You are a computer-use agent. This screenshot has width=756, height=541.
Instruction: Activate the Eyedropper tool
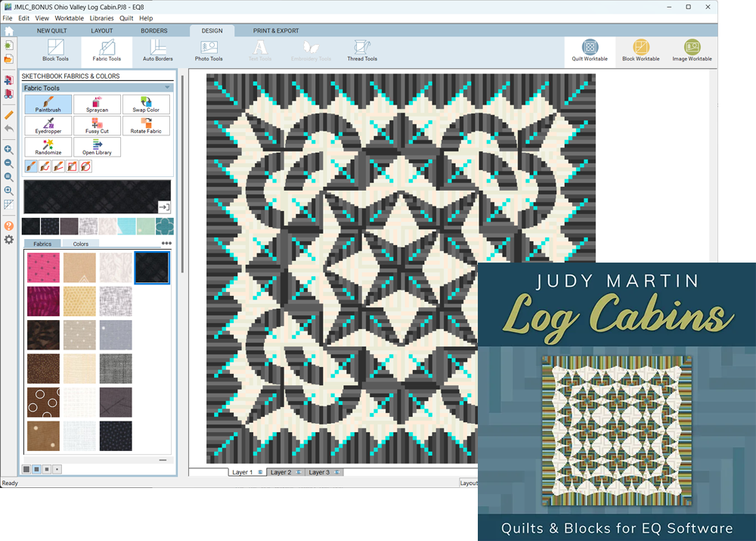(x=48, y=126)
